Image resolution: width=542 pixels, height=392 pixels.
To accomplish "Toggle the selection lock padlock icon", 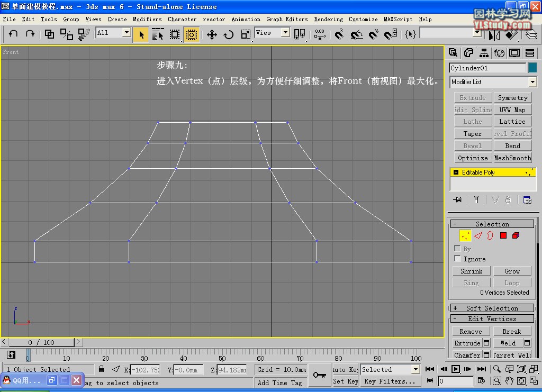I will [x=101, y=369].
